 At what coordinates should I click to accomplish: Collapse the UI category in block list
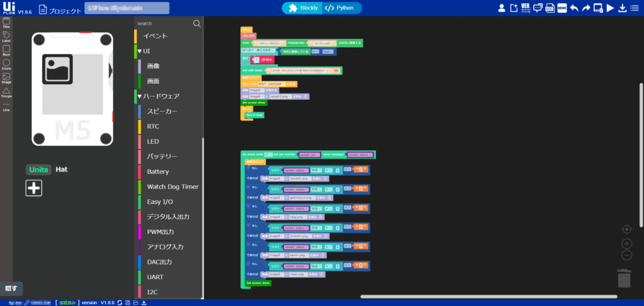pos(146,51)
